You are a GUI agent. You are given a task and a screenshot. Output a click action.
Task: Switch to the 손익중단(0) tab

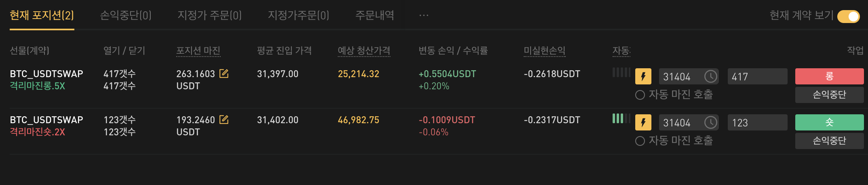126,15
